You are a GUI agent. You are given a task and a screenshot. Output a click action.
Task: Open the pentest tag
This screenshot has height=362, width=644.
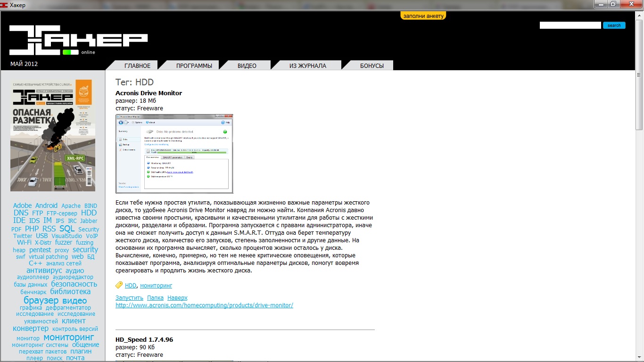pyautogui.click(x=40, y=250)
